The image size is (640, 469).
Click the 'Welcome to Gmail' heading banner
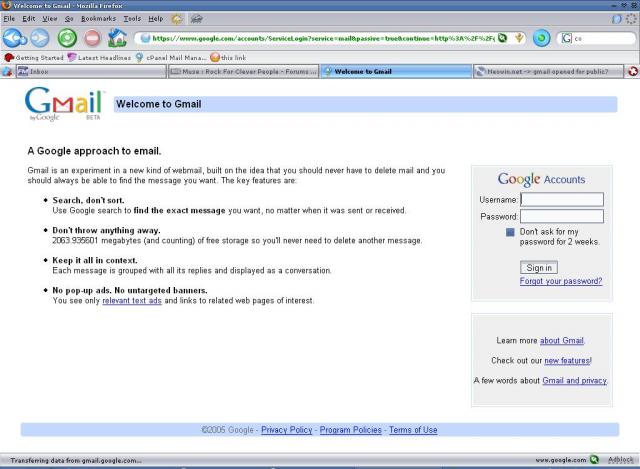coord(365,104)
